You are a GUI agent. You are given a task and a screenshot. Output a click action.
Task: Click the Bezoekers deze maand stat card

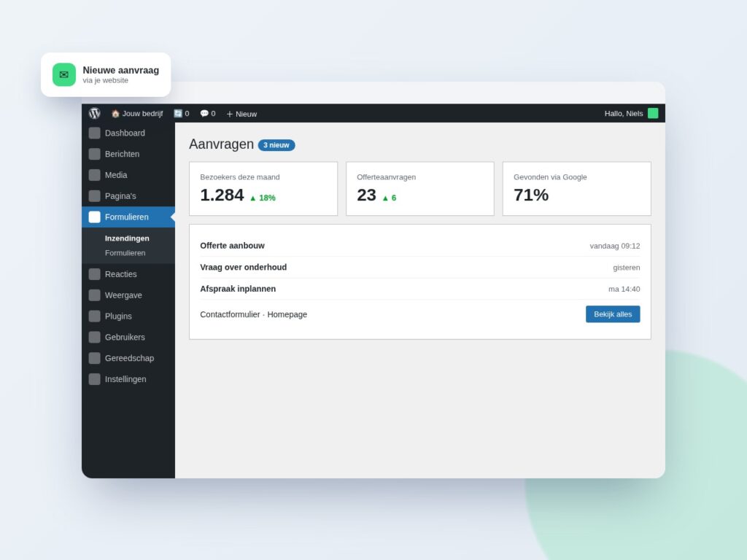pyautogui.click(x=263, y=189)
